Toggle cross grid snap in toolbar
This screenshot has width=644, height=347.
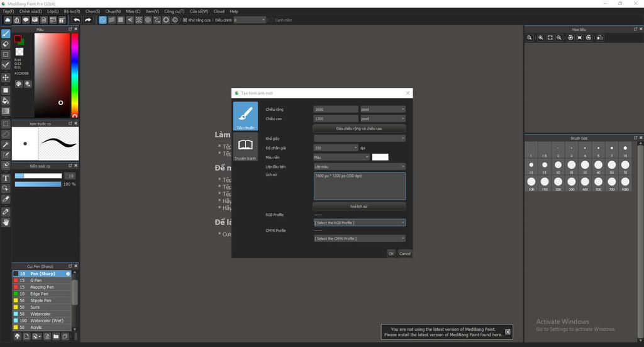pyautogui.click(x=121, y=20)
